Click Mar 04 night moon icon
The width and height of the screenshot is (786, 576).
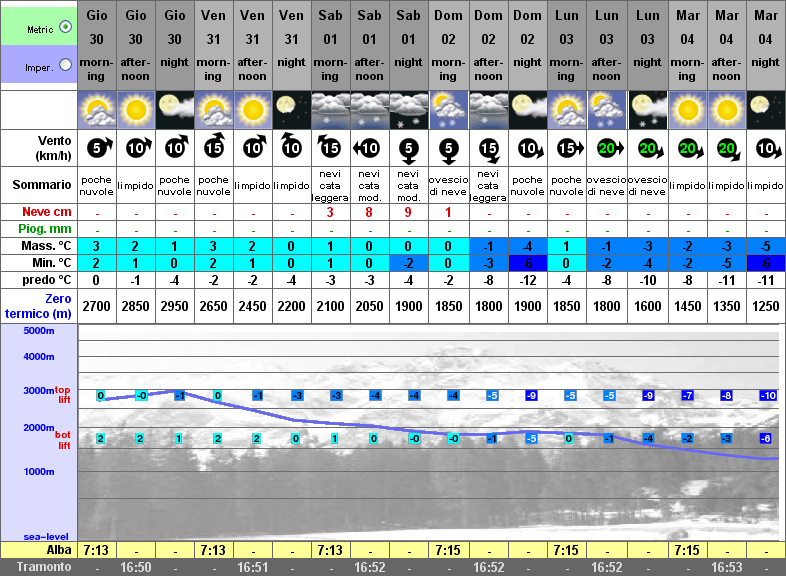[x=766, y=110]
